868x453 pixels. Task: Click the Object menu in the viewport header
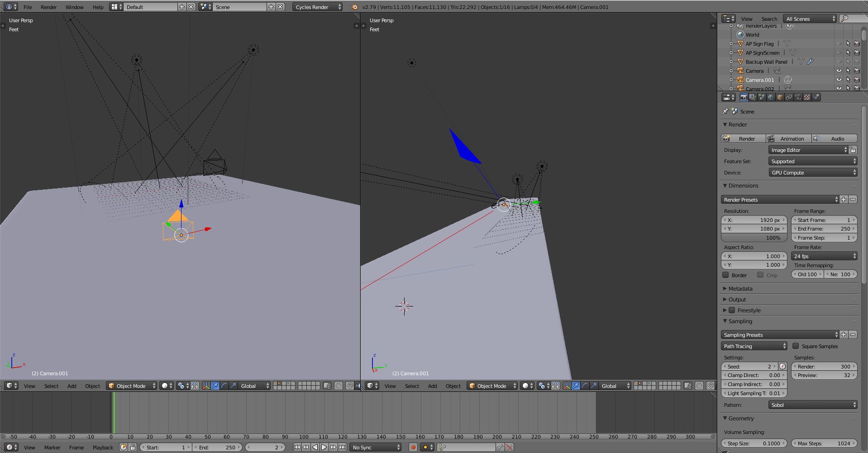pyautogui.click(x=92, y=386)
